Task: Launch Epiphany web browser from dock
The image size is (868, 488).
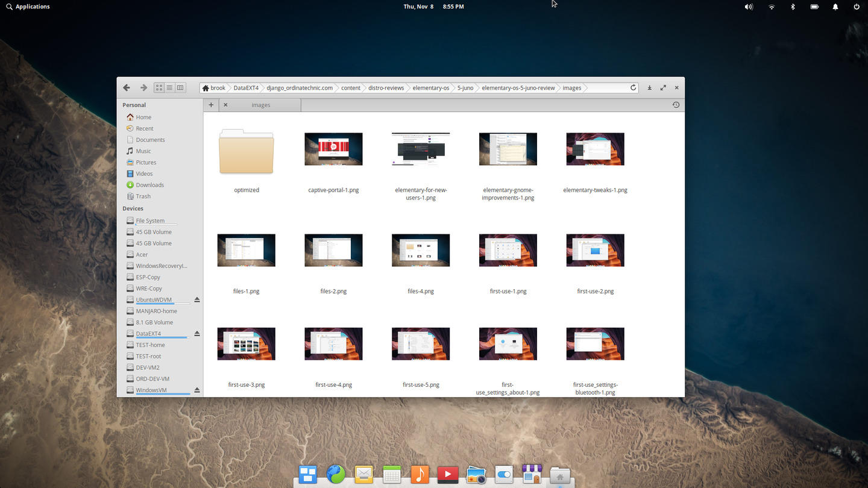Action: pyautogui.click(x=336, y=475)
